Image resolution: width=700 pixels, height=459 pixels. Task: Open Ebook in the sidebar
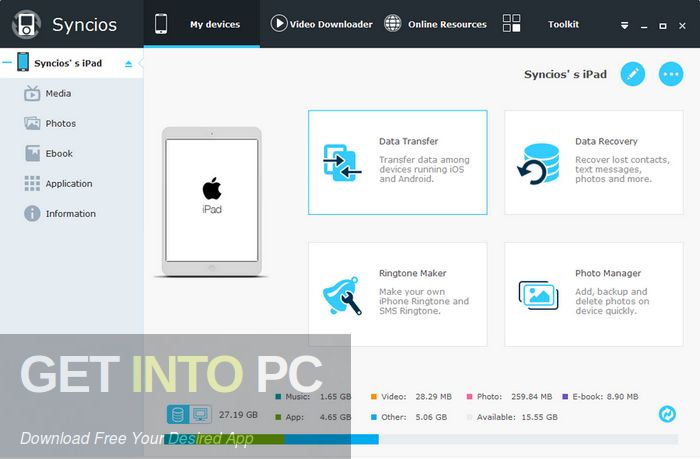pos(59,154)
